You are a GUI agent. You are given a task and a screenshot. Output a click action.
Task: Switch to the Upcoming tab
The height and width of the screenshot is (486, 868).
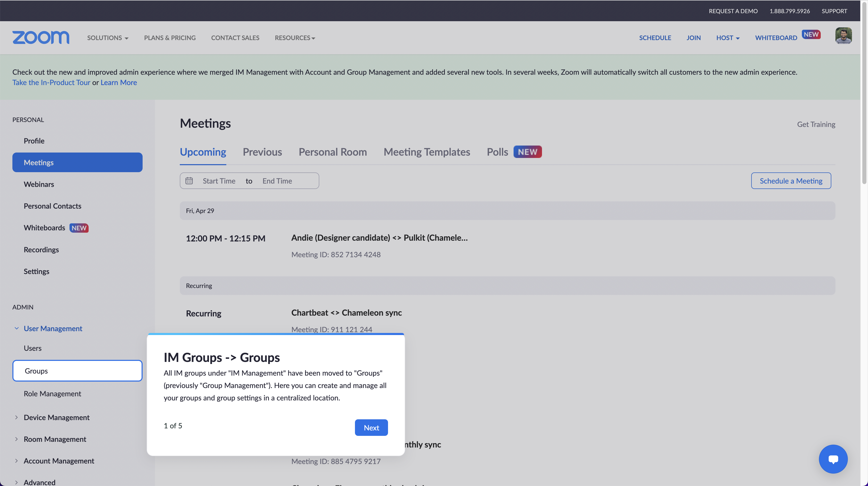(203, 152)
